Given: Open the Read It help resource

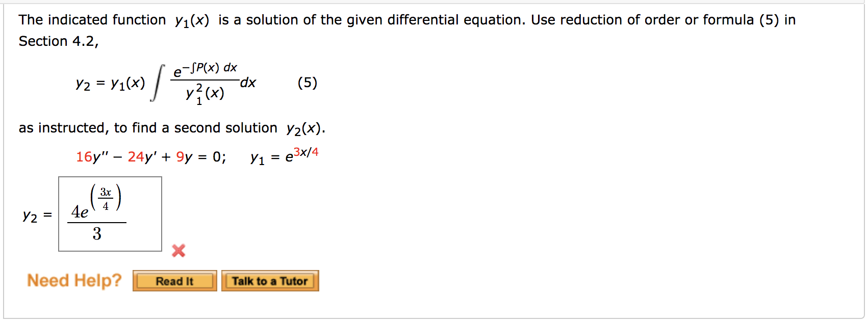Looking at the screenshot, I should click(x=175, y=281).
